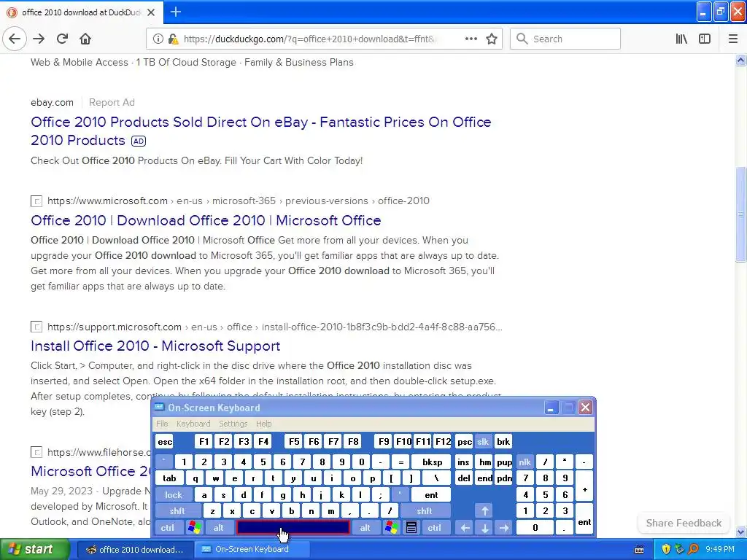Open the Firefox hamburger menu

[732, 39]
